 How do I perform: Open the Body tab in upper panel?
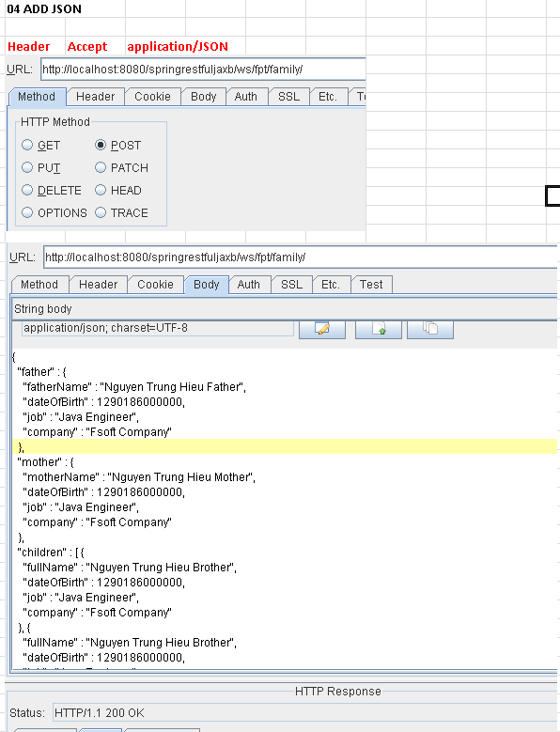(204, 97)
